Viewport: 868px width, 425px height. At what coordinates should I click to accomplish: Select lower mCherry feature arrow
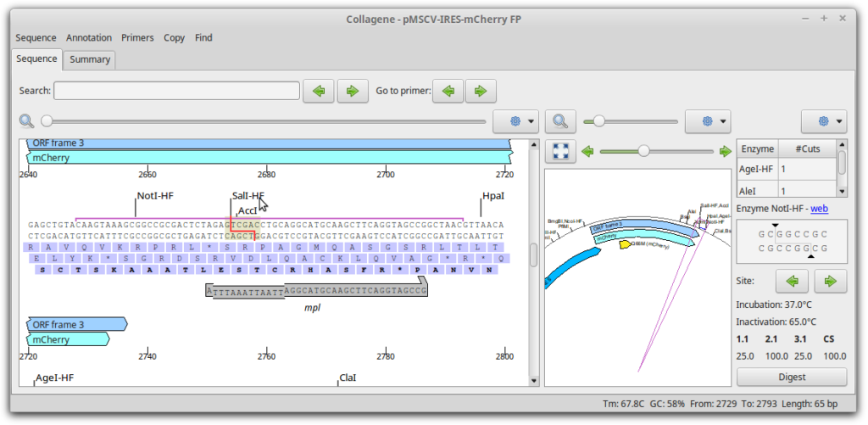(68, 339)
